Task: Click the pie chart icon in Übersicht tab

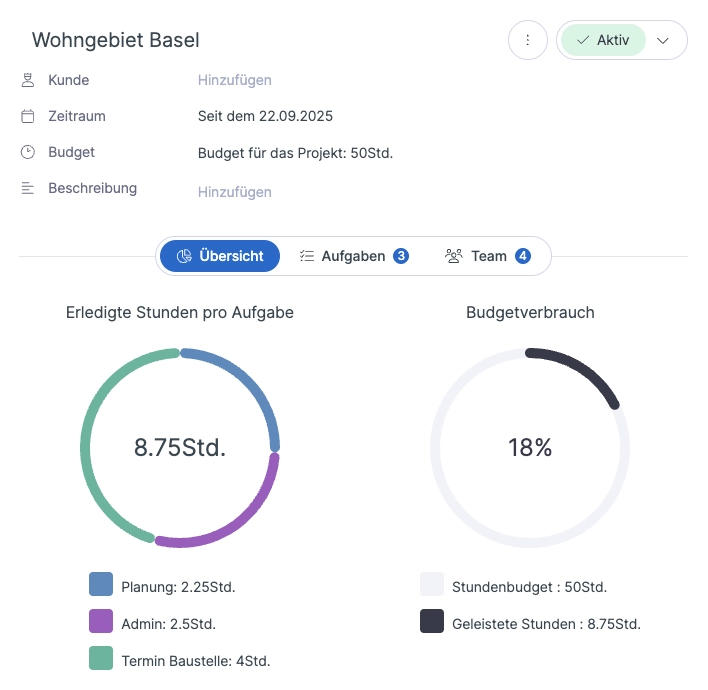Action: (x=184, y=256)
